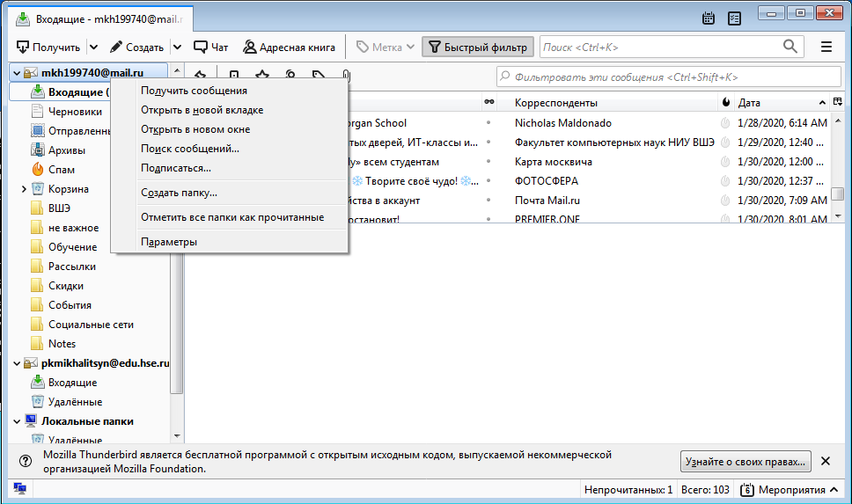Open the Скидки folder
The image size is (852, 504).
(x=66, y=286)
